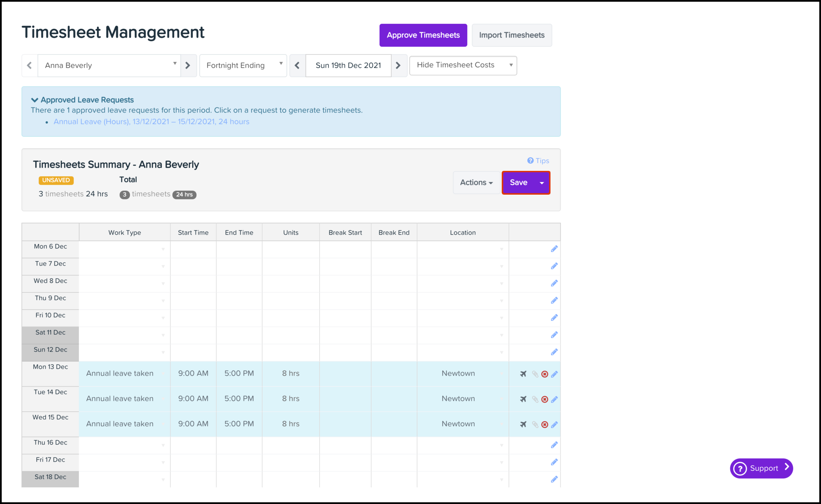Go to the next employee arrow

pyautogui.click(x=188, y=65)
